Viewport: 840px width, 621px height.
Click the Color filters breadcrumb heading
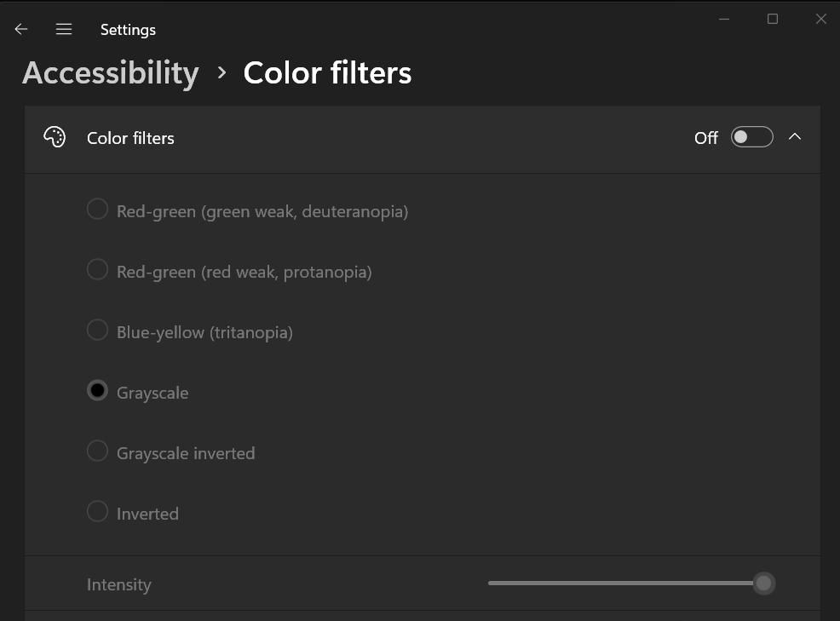(x=327, y=73)
